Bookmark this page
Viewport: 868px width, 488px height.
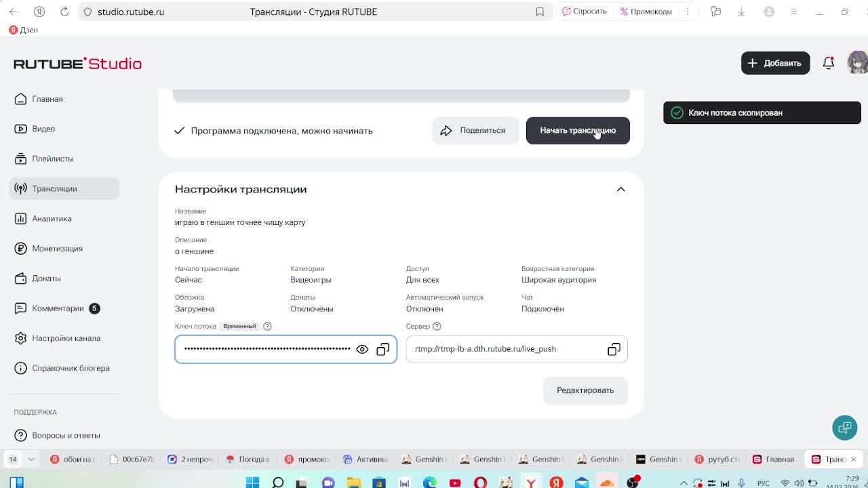point(540,12)
